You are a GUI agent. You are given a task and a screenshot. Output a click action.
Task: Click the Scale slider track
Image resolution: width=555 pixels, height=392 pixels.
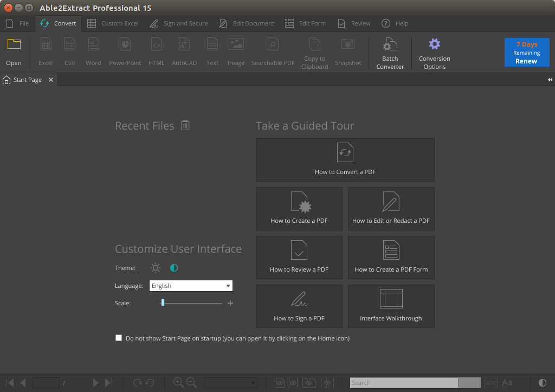coord(192,303)
